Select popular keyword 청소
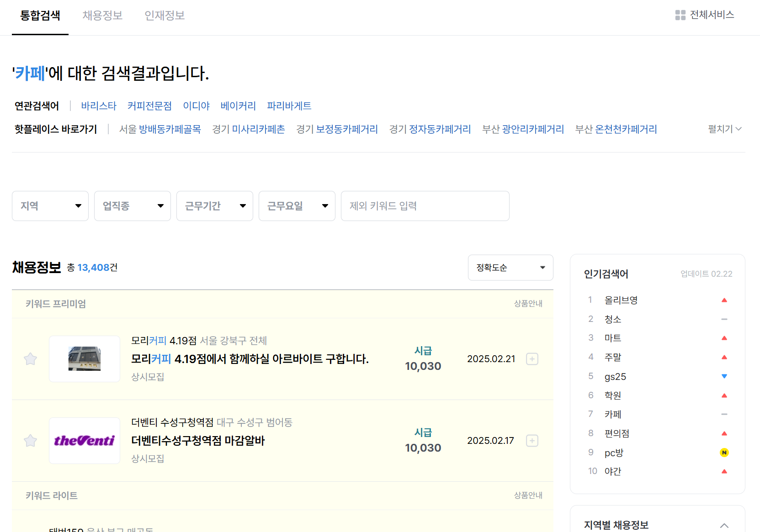Image resolution: width=760 pixels, height=532 pixels. 613,319
